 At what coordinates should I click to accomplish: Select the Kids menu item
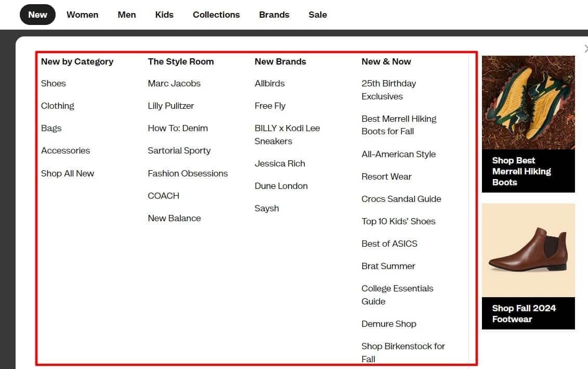click(164, 15)
